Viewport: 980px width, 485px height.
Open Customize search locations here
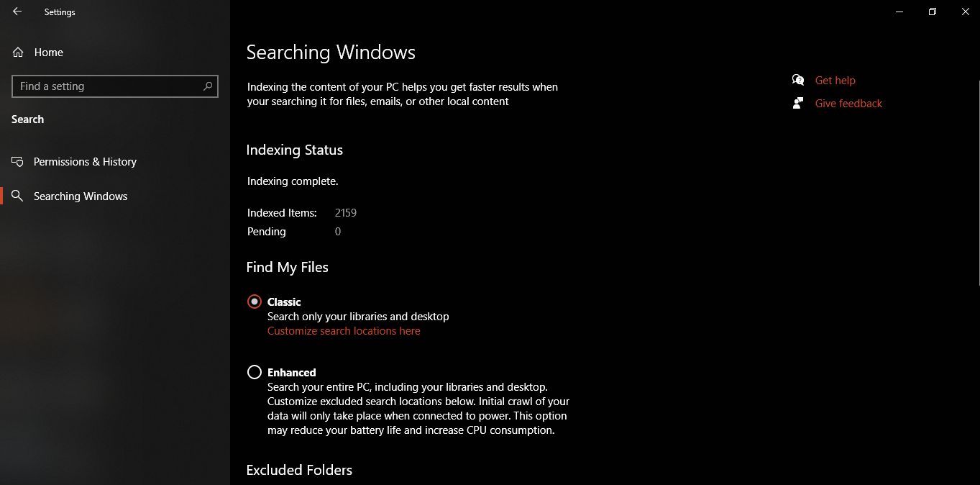pos(344,330)
